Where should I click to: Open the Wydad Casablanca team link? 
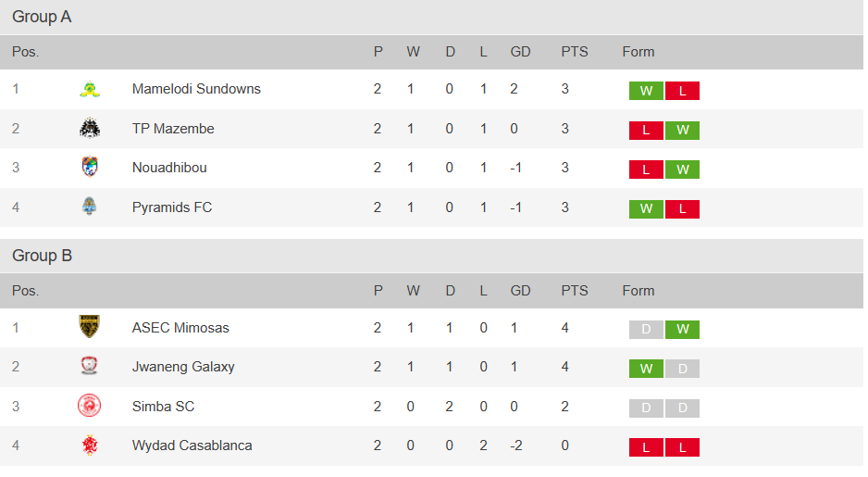pyautogui.click(x=192, y=446)
